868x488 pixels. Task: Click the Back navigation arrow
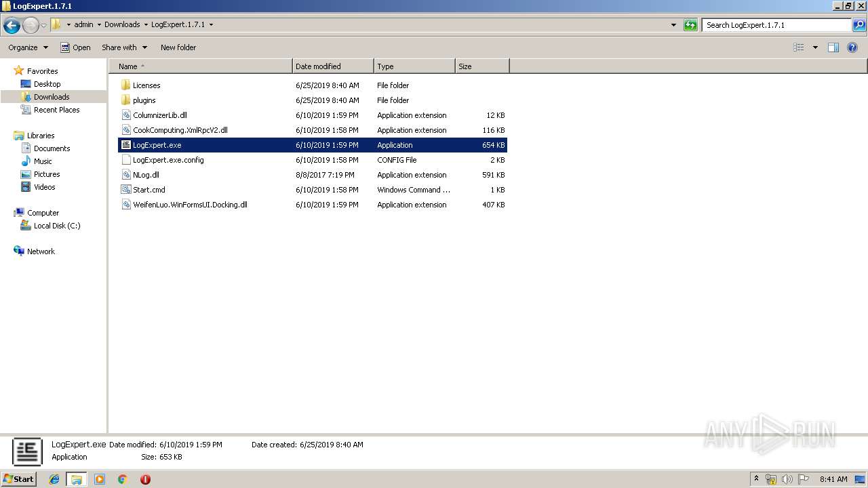coord(12,25)
